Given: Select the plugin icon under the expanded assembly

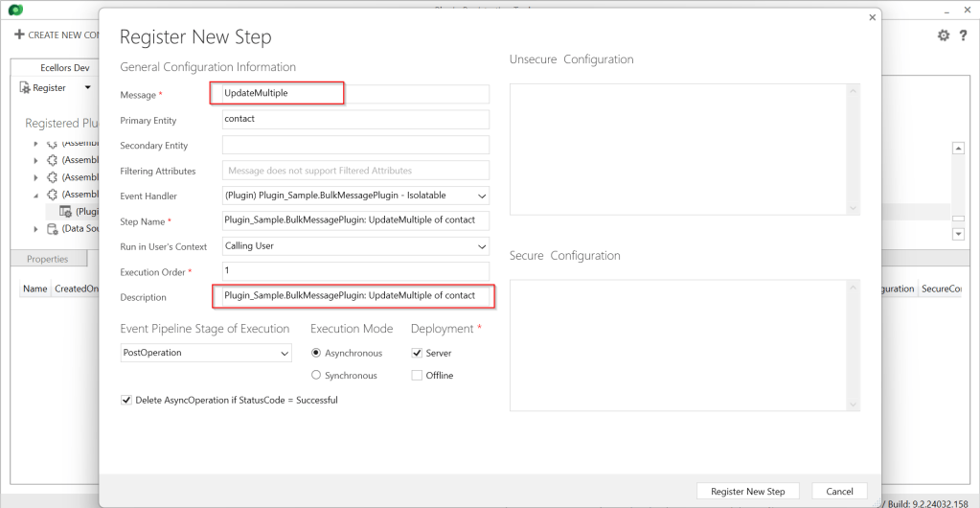Looking at the screenshot, I should click(65, 212).
